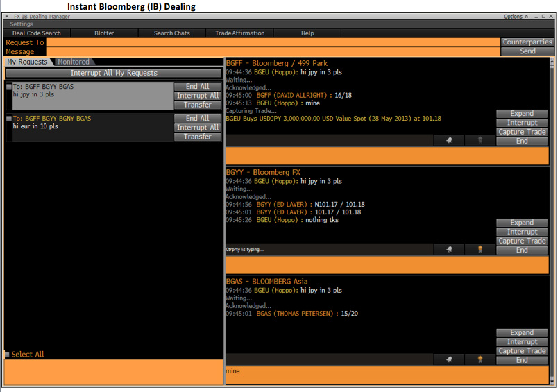Viewport: 560px width, 392px height.
Task: Collapse the Options chevron in the title bar
Action: (x=527, y=16)
